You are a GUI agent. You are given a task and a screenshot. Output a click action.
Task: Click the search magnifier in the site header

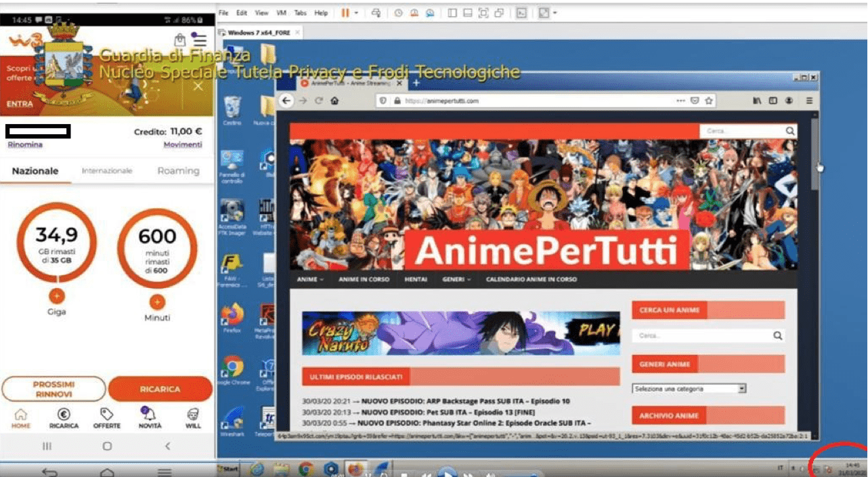point(790,131)
